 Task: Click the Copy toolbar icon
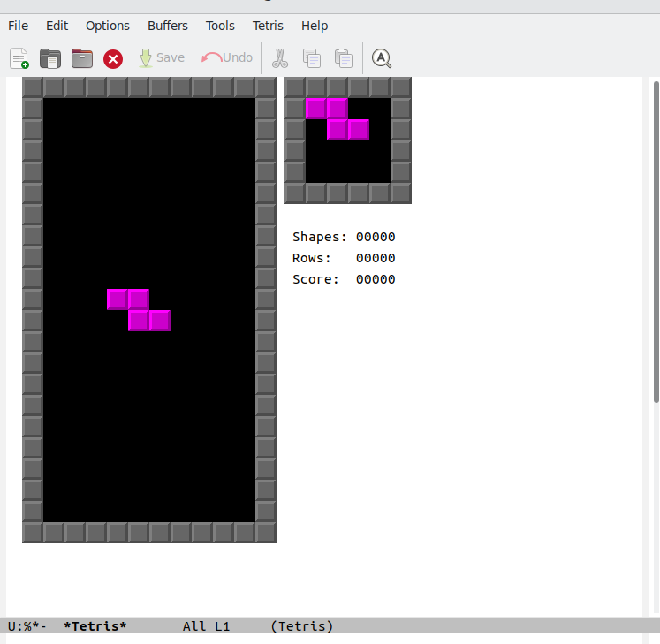coord(312,58)
